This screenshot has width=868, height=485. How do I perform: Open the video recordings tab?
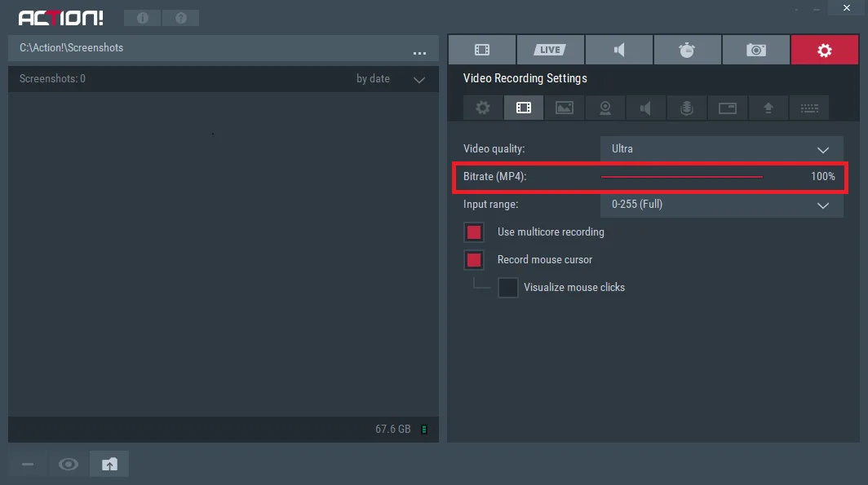pos(482,50)
